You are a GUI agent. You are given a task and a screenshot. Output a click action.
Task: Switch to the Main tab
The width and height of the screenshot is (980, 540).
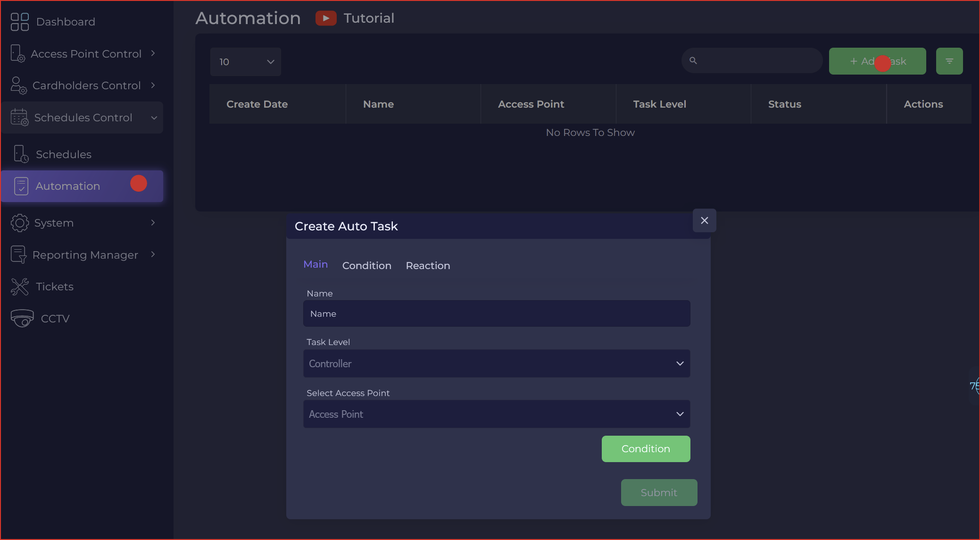pyautogui.click(x=316, y=264)
